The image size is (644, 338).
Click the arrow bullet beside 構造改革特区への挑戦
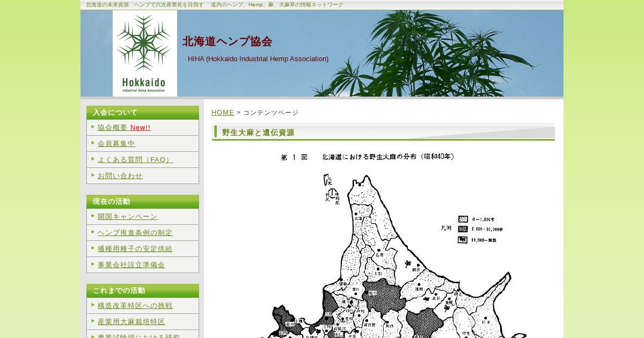tap(93, 305)
